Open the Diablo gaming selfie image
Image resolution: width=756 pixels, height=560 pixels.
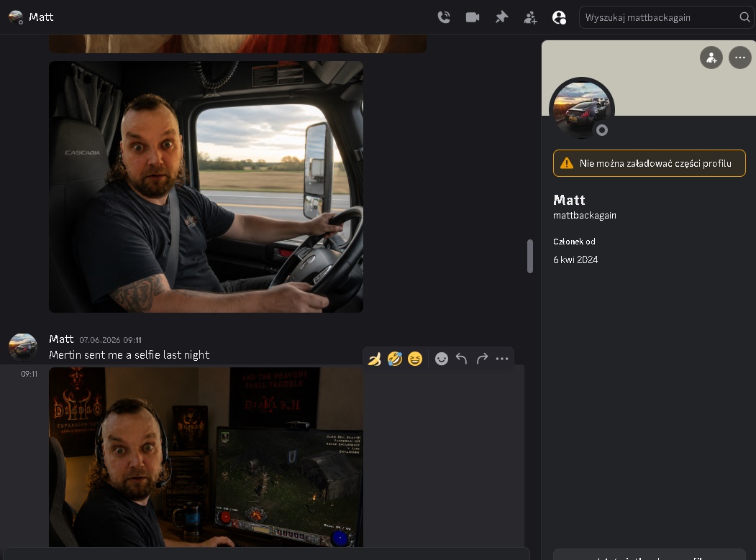[206, 457]
